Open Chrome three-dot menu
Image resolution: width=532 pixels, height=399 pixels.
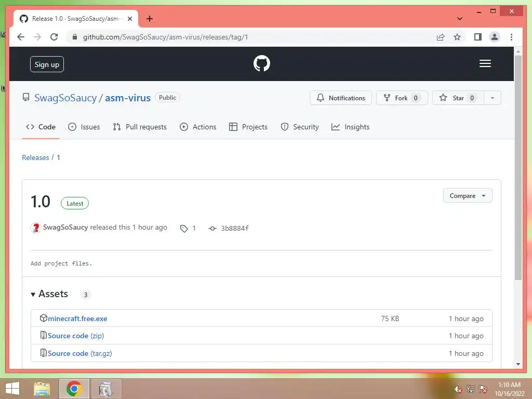click(511, 37)
